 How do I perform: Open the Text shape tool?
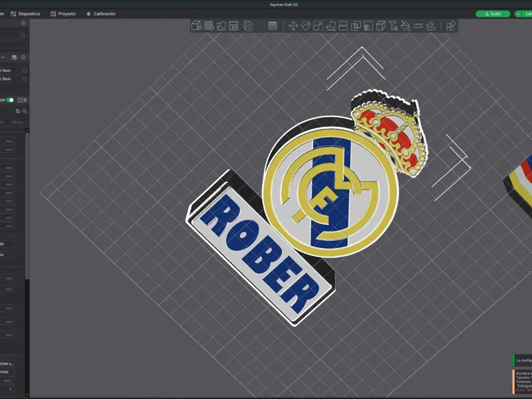pos(393,26)
